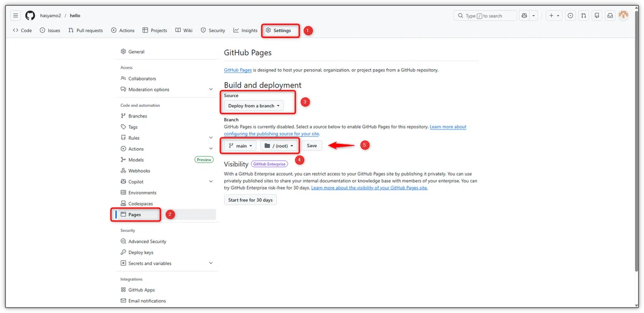Switch to the Insights tab
Image resolution: width=644 pixels, height=313 pixels.
tap(246, 31)
